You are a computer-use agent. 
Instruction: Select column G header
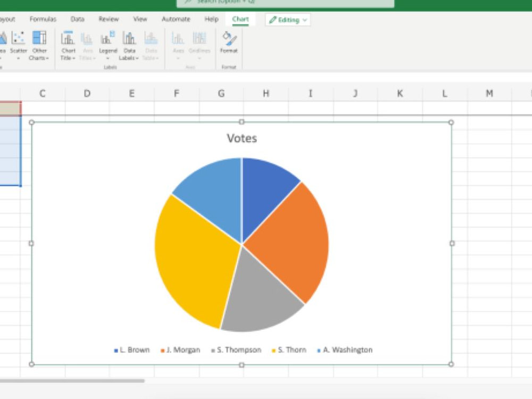point(221,93)
